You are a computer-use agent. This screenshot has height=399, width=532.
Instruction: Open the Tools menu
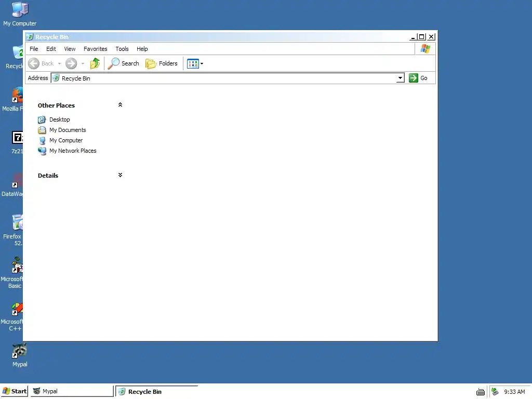[122, 49]
